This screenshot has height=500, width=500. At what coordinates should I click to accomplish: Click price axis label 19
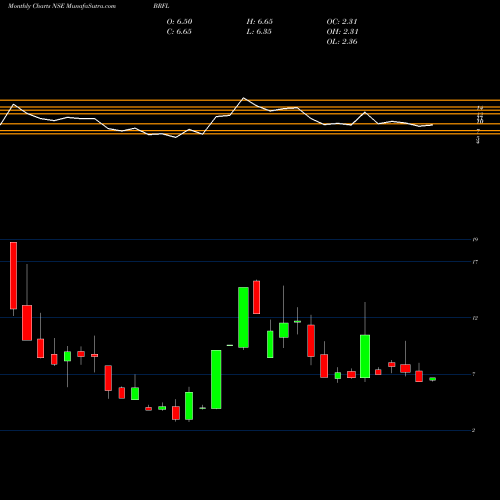[475, 239]
